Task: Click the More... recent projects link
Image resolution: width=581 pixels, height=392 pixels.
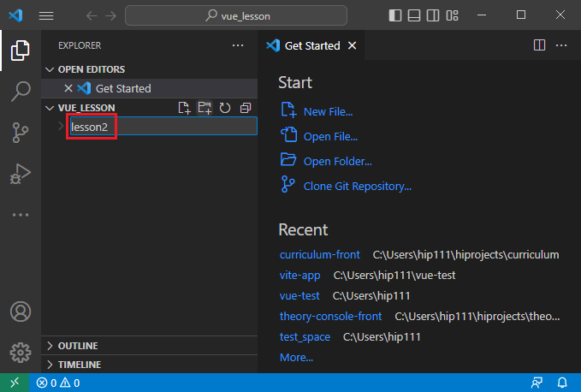Action: click(x=296, y=357)
